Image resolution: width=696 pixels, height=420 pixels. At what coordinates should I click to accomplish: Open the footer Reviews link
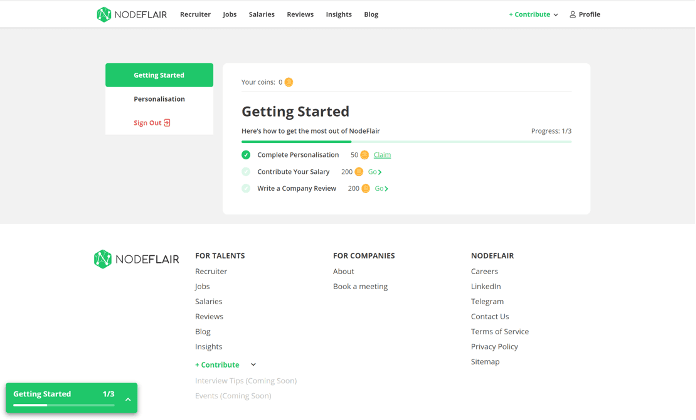(x=209, y=317)
